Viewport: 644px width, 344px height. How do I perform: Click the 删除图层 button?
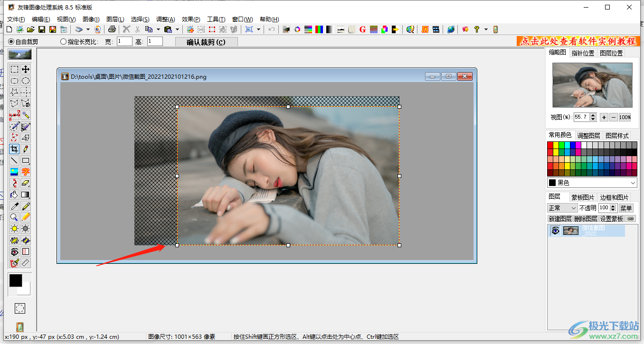(585, 219)
